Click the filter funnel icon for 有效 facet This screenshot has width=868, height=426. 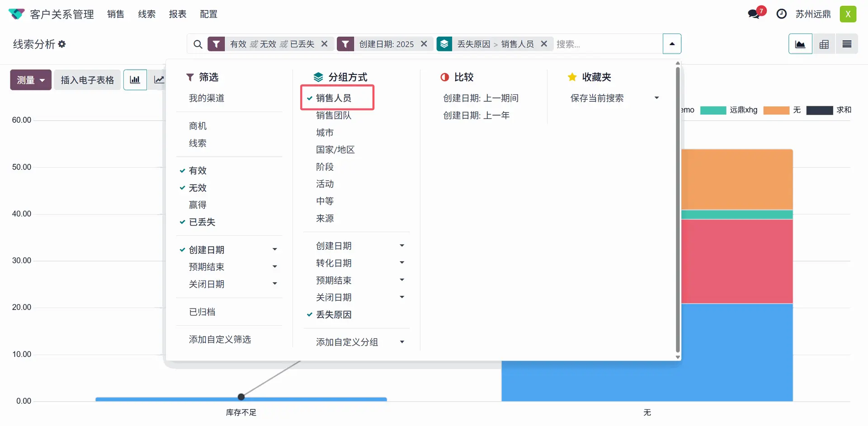216,44
